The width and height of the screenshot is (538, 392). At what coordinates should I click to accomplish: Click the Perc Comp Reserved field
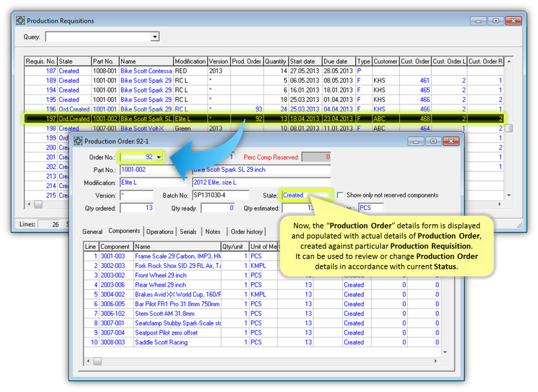pos(316,157)
